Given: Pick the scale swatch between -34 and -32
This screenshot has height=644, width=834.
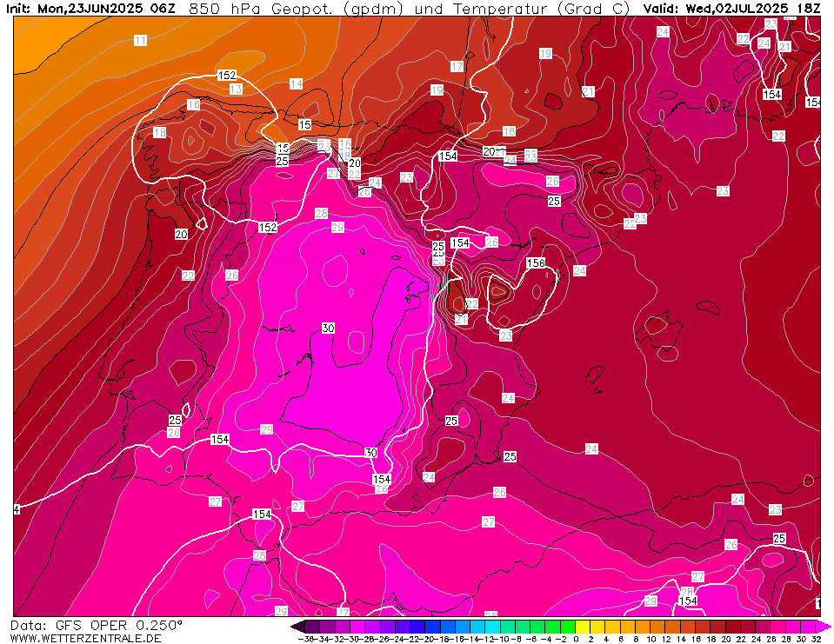Looking at the screenshot, I should point(327,627).
